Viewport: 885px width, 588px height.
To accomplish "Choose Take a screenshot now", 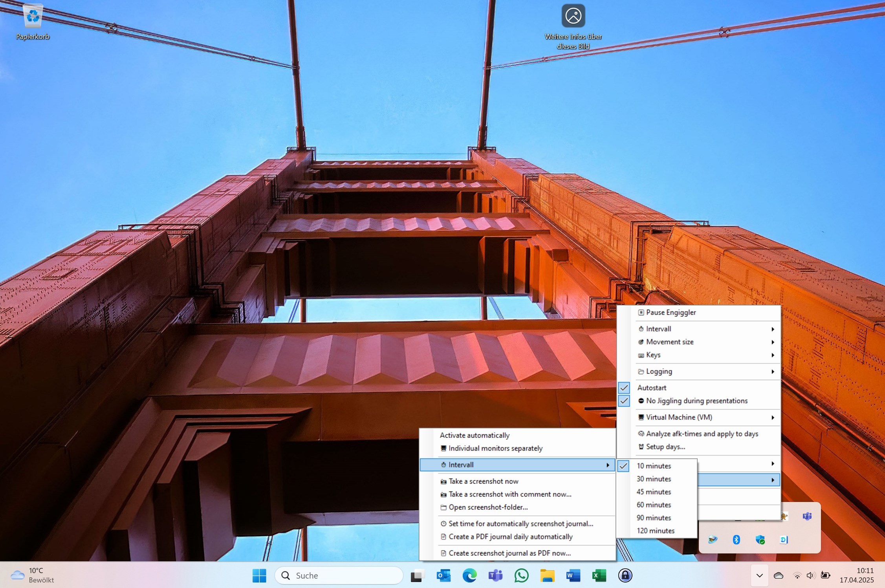I will click(517, 481).
